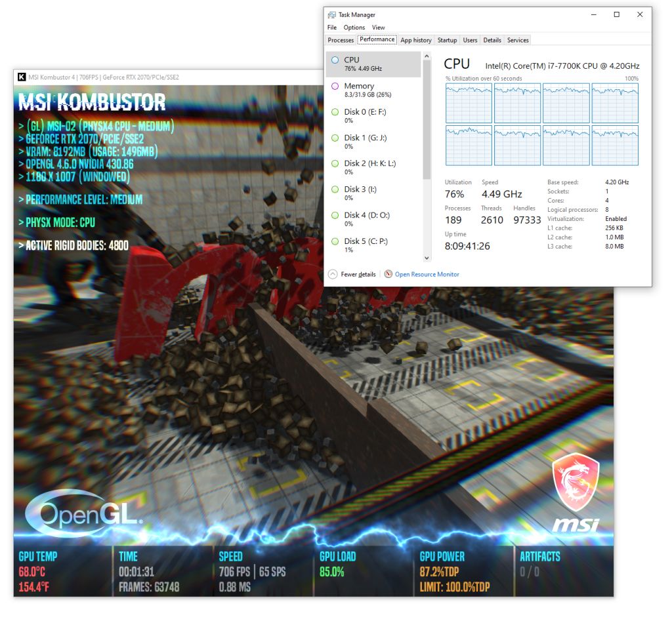The width and height of the screenshot is (672, 621).
Task: Select Disk 4 (D: O:) in sidebar
Action: tap(373, 219)
